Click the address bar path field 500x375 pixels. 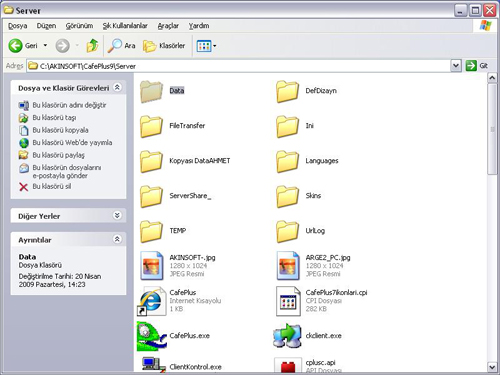[x=238, y=66]
